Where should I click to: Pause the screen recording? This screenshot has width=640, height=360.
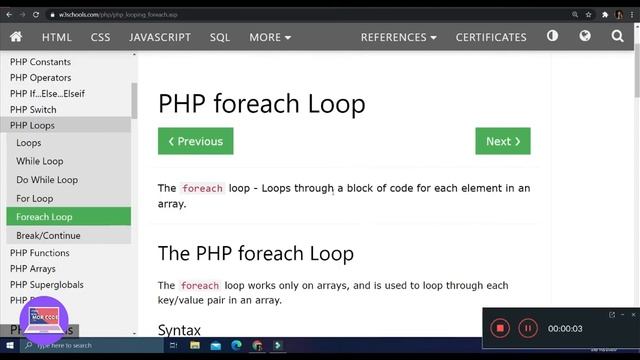click(528, 328)
